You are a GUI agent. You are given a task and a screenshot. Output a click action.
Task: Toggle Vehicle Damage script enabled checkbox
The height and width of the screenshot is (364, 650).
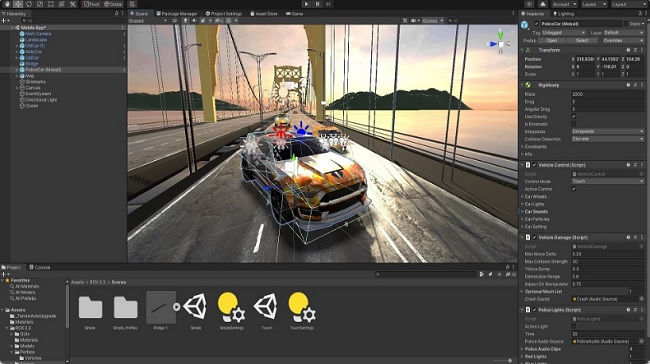click(x=534, y=238)
